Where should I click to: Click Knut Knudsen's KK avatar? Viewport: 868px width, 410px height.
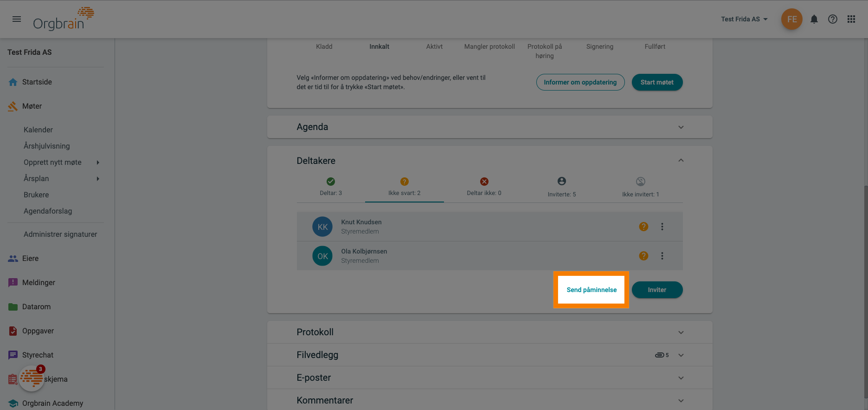click(322, 227)
